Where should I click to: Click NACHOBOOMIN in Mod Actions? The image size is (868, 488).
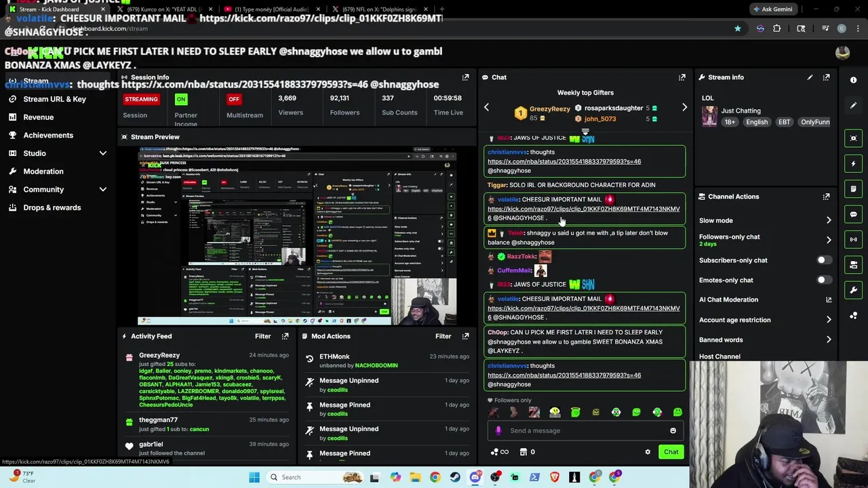(x=376, y=366)
